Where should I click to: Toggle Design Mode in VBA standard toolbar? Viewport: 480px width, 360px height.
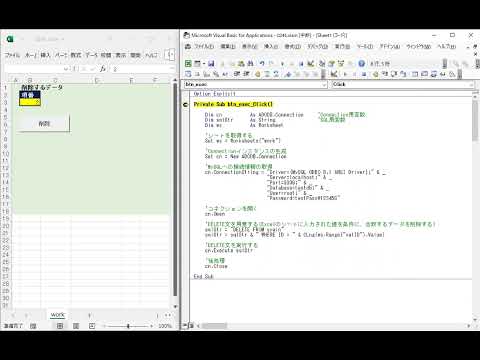coord(311,63)
